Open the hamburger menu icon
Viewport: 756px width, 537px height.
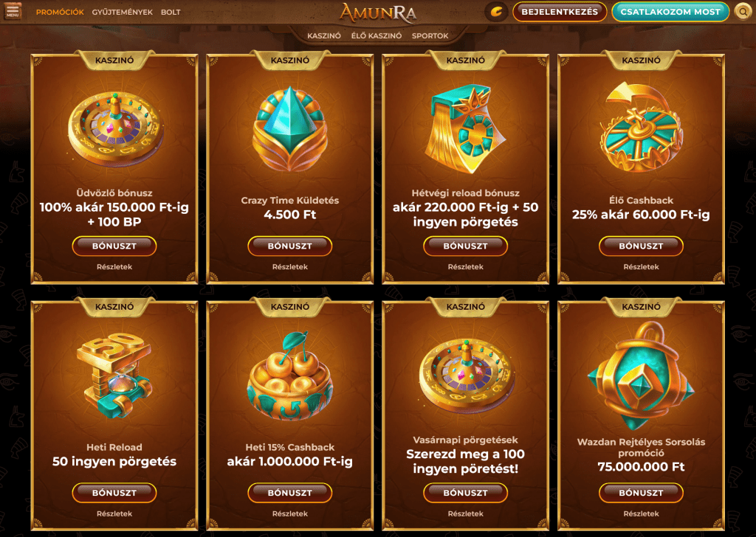[x=13, y=11]
